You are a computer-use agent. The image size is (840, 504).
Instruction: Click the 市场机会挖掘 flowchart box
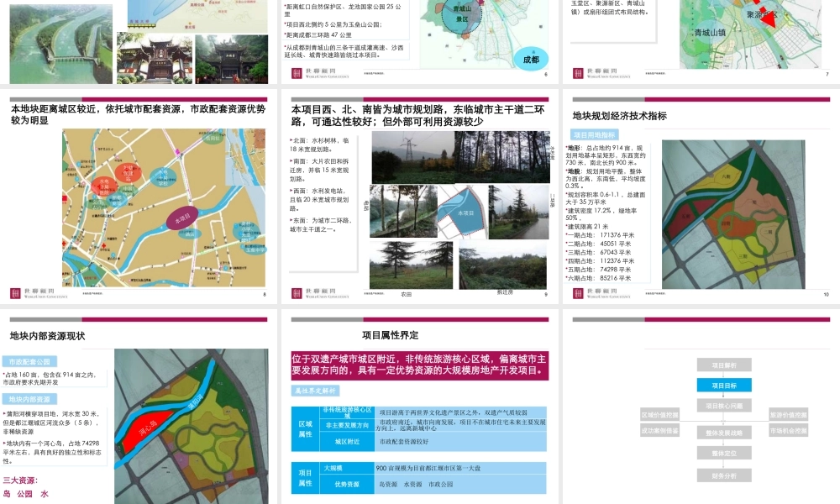point(788,431)
